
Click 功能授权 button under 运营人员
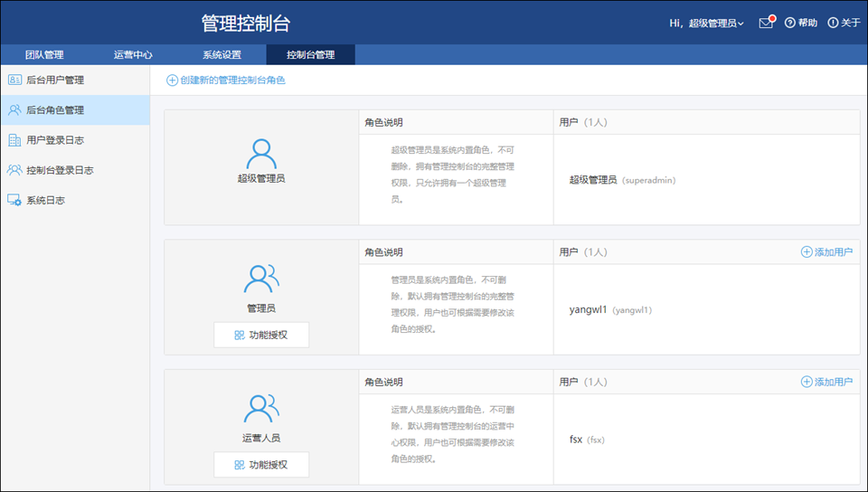coord(261,465)
